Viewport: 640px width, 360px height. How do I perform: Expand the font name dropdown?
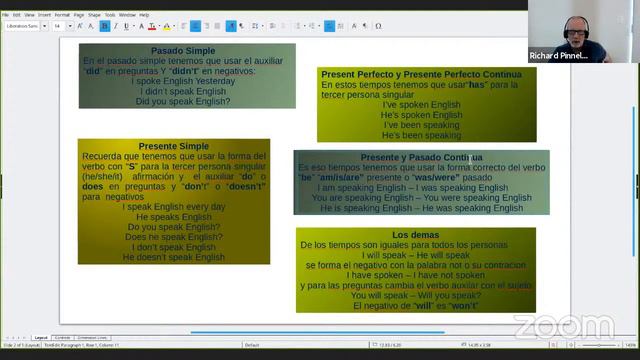point(44,26)
